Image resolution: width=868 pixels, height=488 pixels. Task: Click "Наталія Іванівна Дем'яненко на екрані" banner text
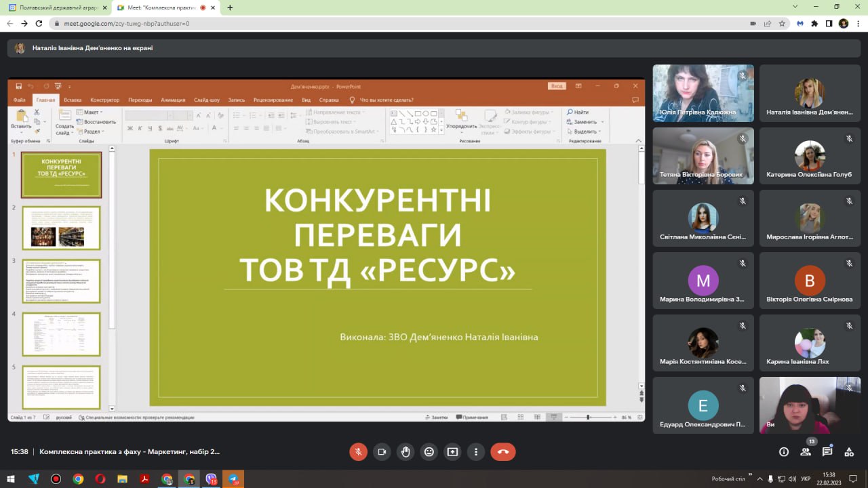tap(92, 48)
